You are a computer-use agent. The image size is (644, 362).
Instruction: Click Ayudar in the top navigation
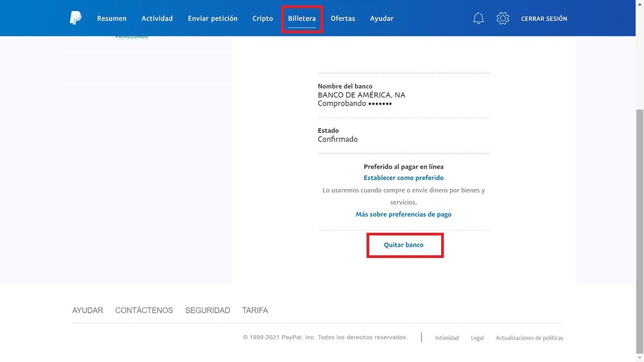[382, 18]
